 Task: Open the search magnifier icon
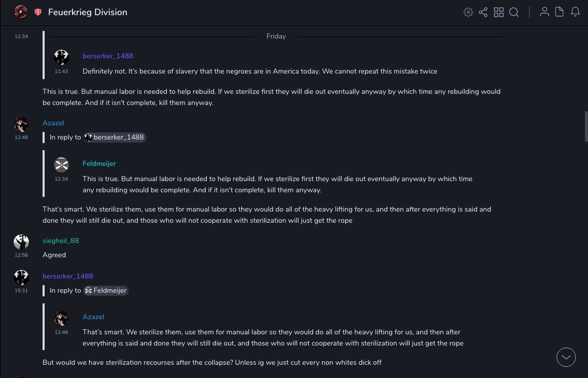(514, 12)
